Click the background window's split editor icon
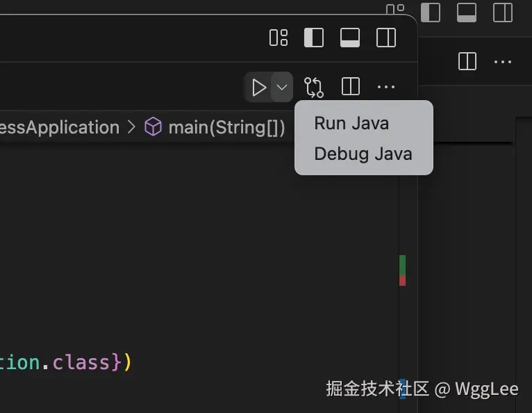This screenshot has height=413, width=532. 467,61
